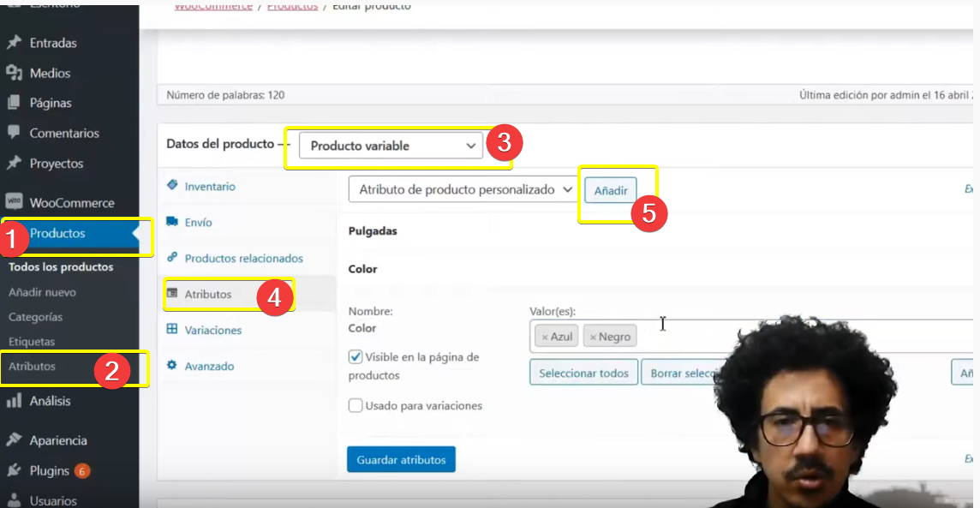Enable Usado para variaciones checkbox
980x508 pixels.
coord(355,405)
